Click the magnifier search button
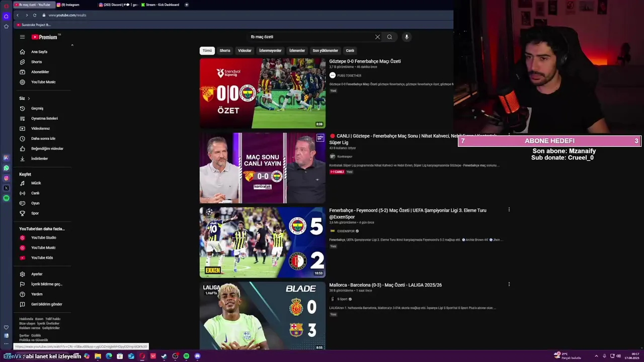This screenshot has width=644, height=362. [x=389, y=37]
